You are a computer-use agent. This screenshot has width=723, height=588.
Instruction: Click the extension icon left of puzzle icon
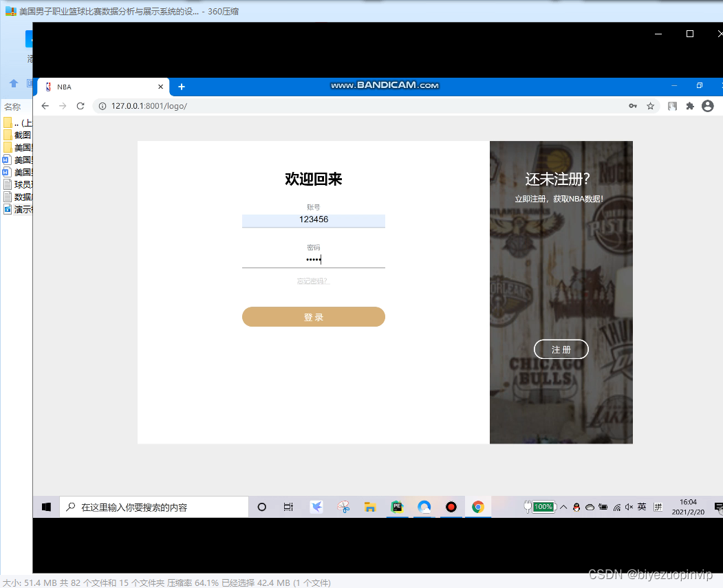[672, 106]
